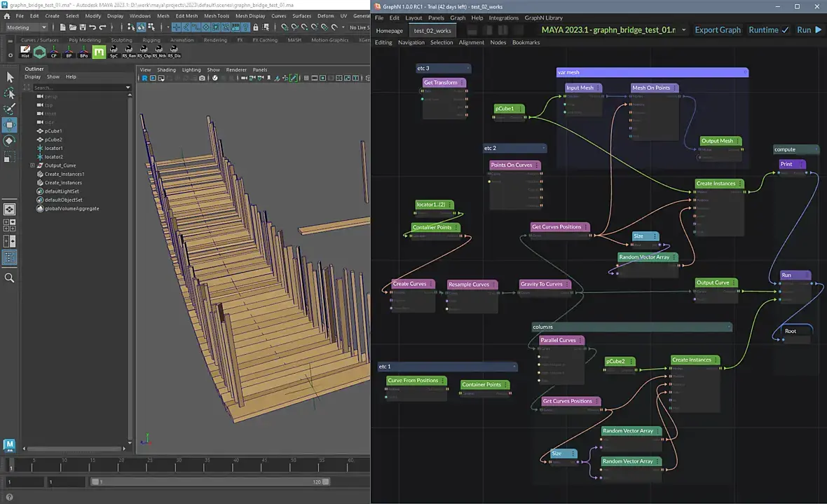827x504 pixels.
Task: Select the Rotate tool in Maya toolbox
Action: tap(10, 141)
